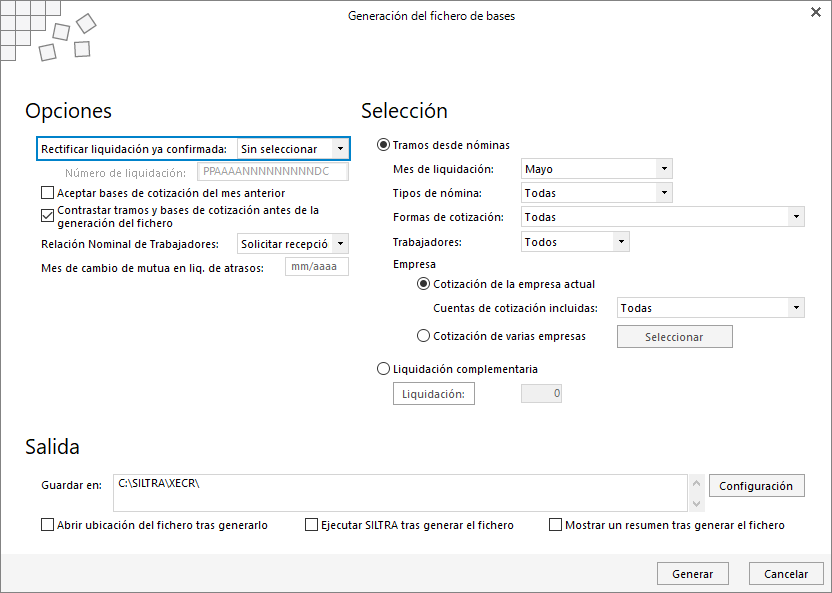Select Cotización de varias empresas option
The width and height of the screenshot is (832, 593).
[423, 336]
